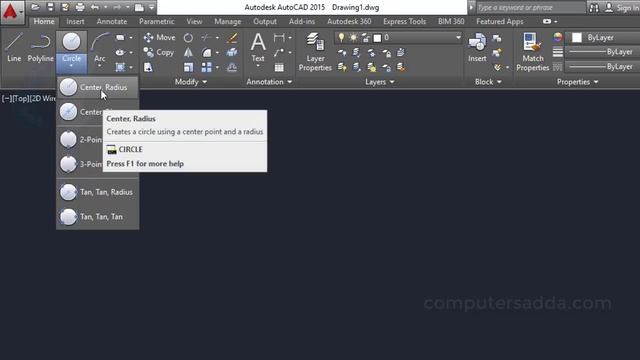The image size is (640, 360).
Task: Click the Offset tool icon
Action: (232, 67)
